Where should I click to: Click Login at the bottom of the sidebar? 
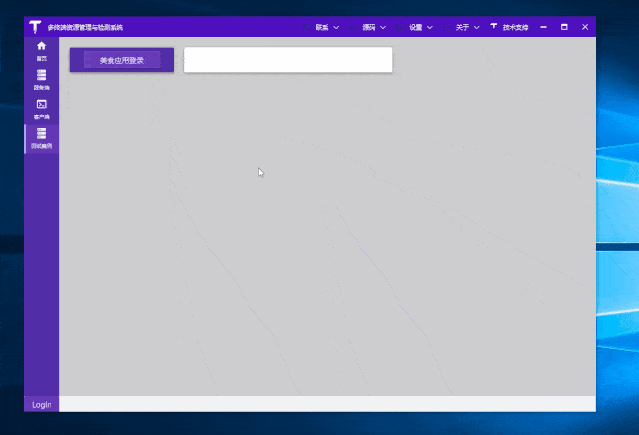pyautogui.click(x=42, y=404)
